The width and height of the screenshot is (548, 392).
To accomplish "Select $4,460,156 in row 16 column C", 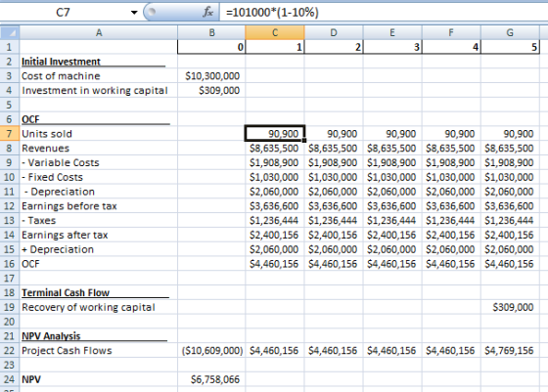I will pos(275,264).
